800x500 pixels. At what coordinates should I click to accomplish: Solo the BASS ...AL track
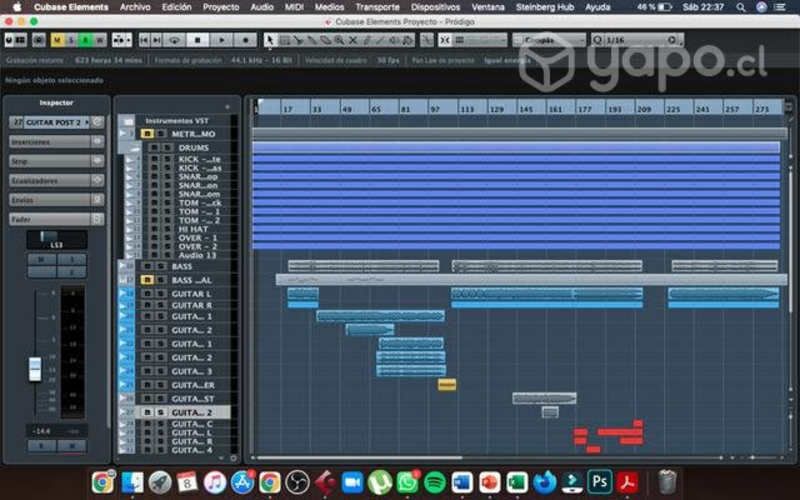160,280
